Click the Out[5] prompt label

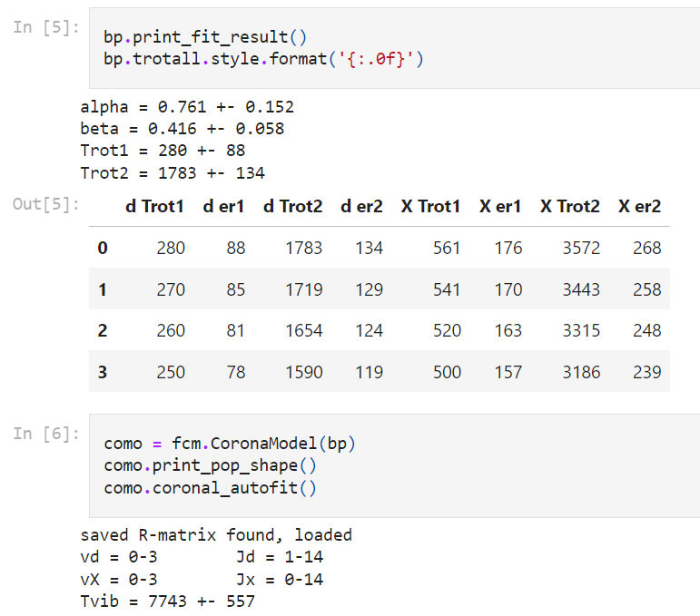(46, 204)
